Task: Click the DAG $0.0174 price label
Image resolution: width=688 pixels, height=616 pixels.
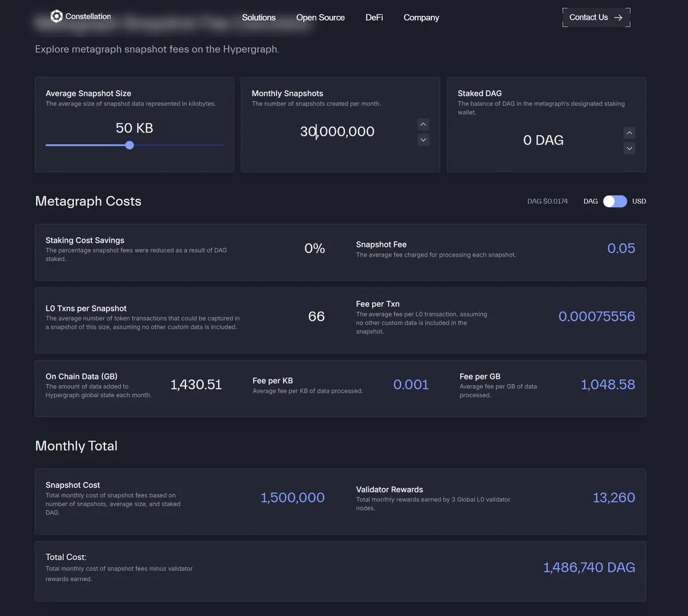Action: click(547, 201)
